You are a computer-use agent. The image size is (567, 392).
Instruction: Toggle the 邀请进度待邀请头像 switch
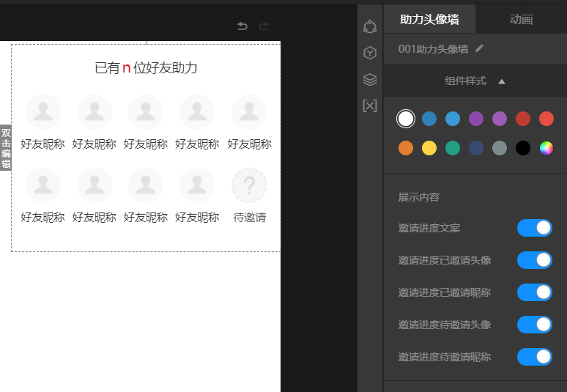click(x=535, y=325)
